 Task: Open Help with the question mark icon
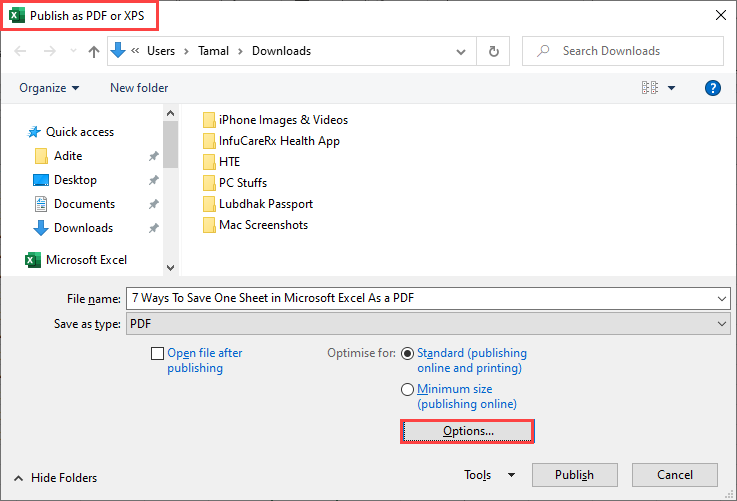click(x=713, y=88)
